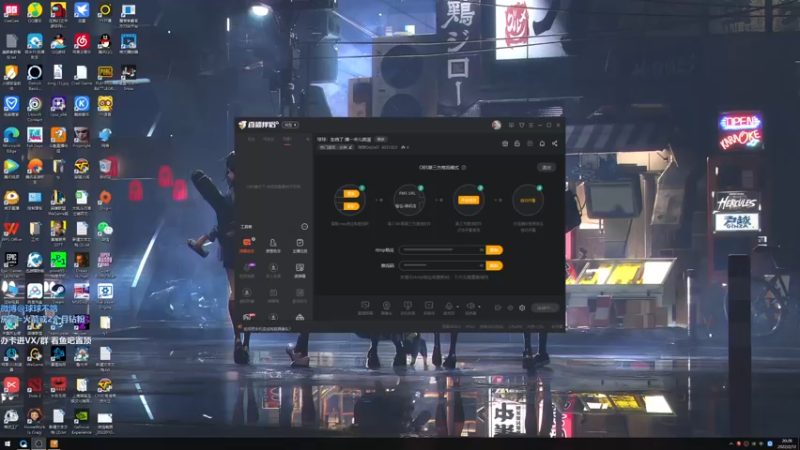Open the Origin desktop shortcut

[105, 199]
